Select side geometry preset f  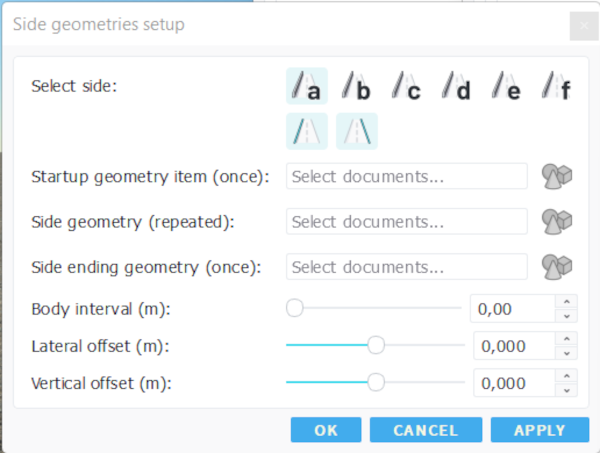tap(556, 87)
